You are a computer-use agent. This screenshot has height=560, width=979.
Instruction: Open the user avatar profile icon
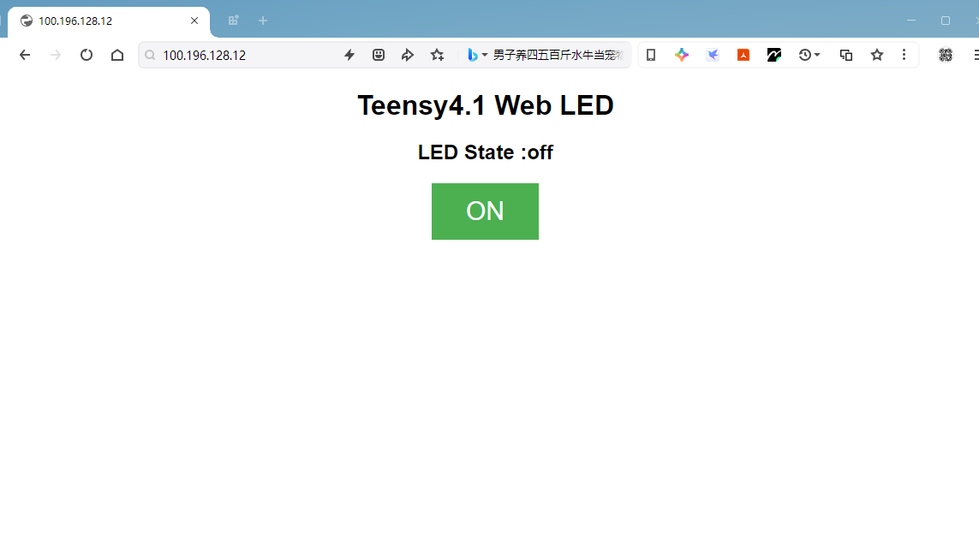946,55
